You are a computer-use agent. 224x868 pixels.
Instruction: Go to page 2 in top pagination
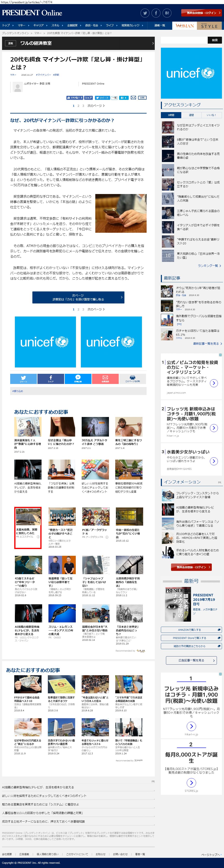point(78,106)
